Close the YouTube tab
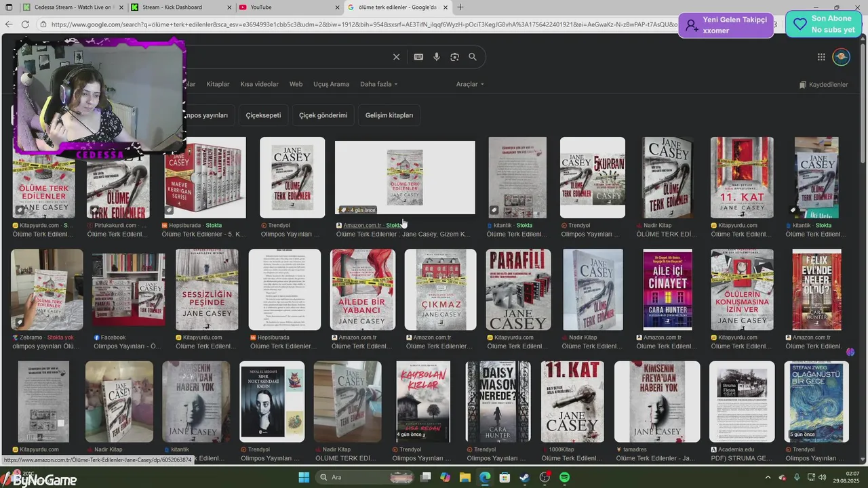Screen dimensions: 868x488 (x=338, y=7)
